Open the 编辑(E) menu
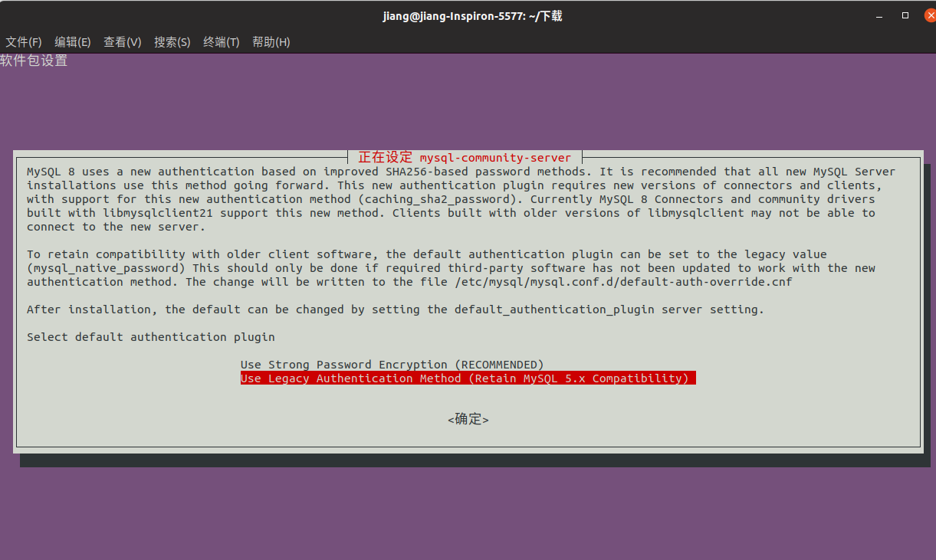 (x=72, y=42)
